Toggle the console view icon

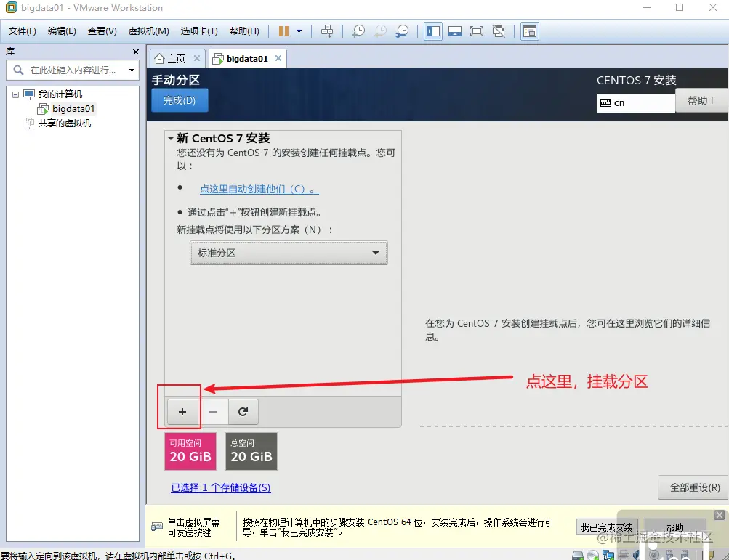(x=530, y=31)
